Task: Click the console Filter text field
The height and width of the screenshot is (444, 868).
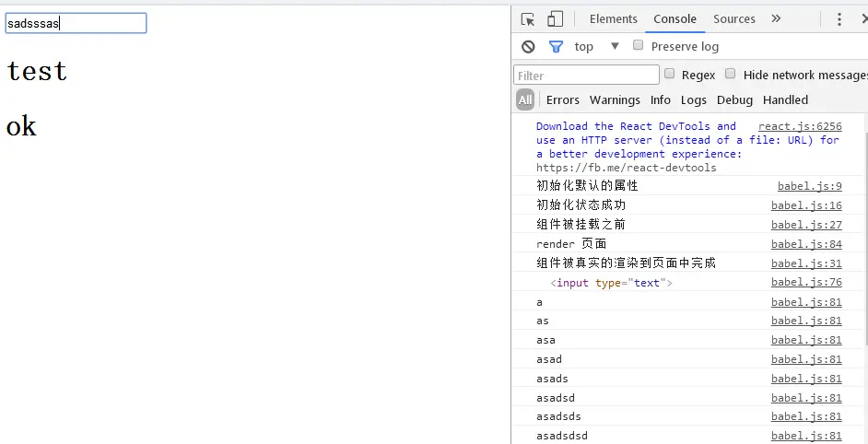Action: [x=586, y=75]
